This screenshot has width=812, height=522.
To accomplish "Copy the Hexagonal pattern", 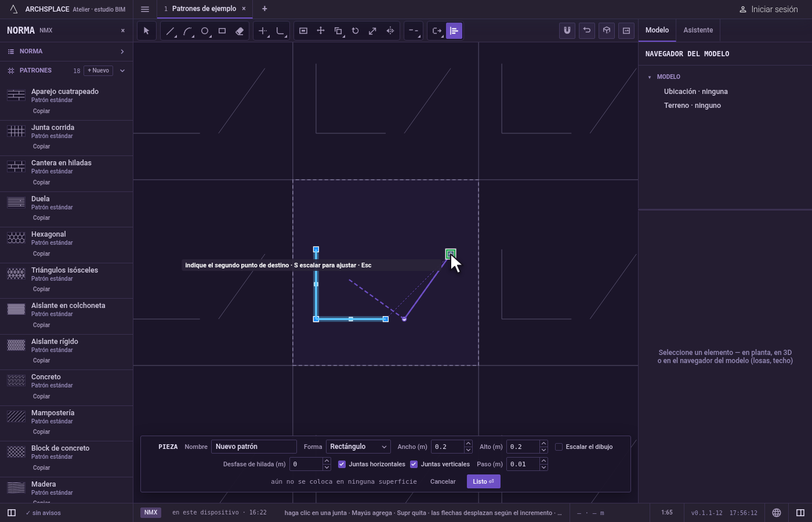I will point(41,254).
